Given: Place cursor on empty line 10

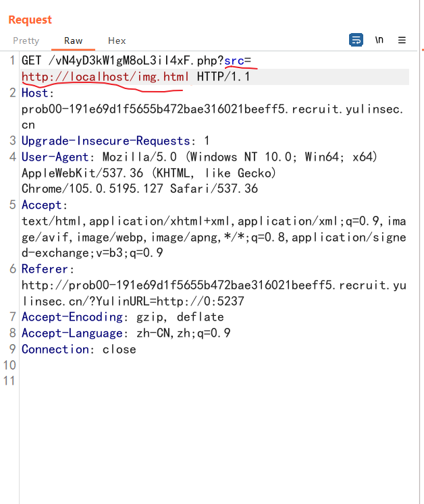Looking at the screenshot, I should click(x=214, y=365).
